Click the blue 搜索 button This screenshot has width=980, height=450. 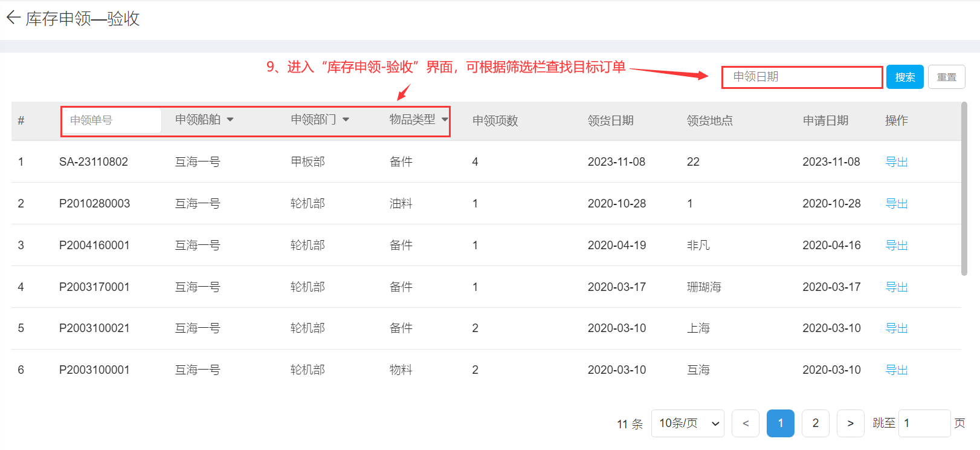pos(904,77)
